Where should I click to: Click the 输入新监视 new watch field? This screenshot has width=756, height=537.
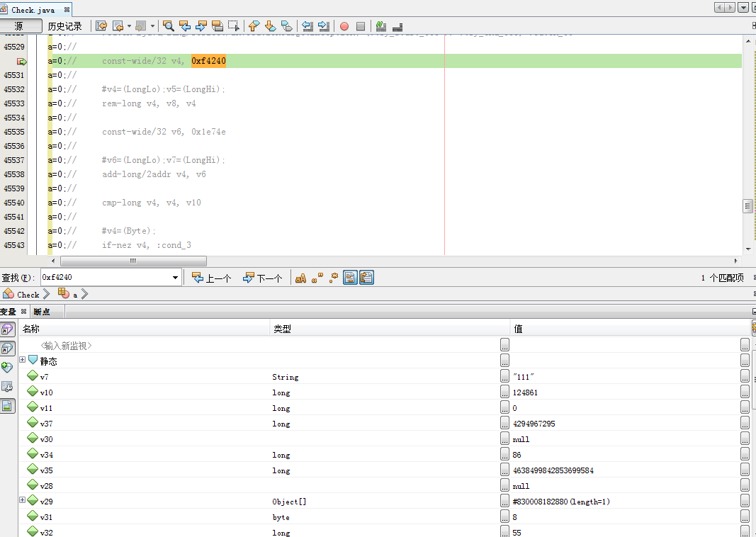tap(66, 346)
